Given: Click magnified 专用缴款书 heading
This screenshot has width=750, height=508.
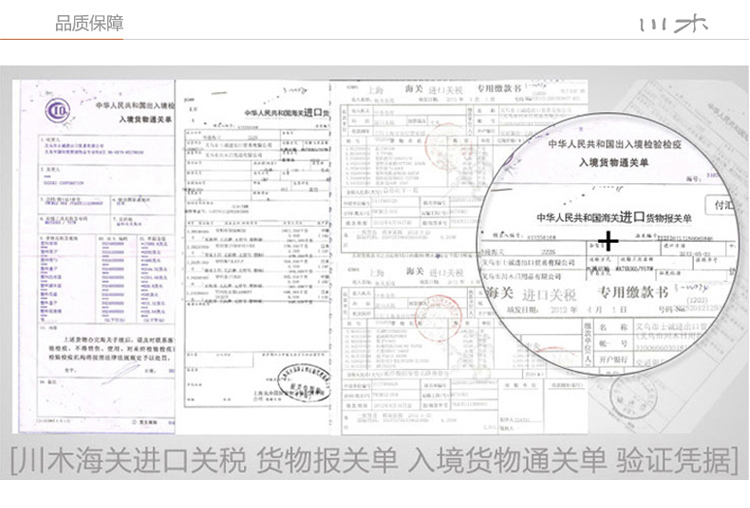Looking at the screenshot, I should tap(633, 292).
